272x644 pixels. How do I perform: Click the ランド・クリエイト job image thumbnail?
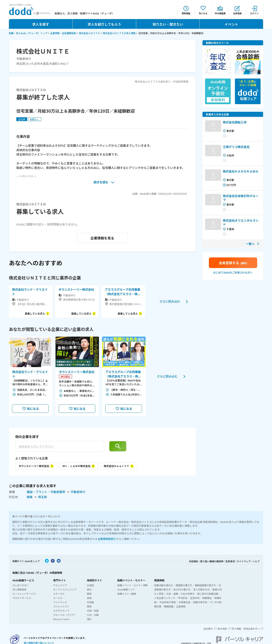tap(31, 352)
